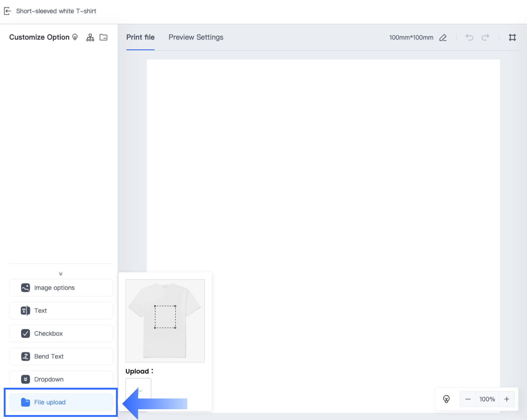The height and width of the screenshot is (420, 527).
Task: Add an Image options element
Action: [x=61, y=288]
